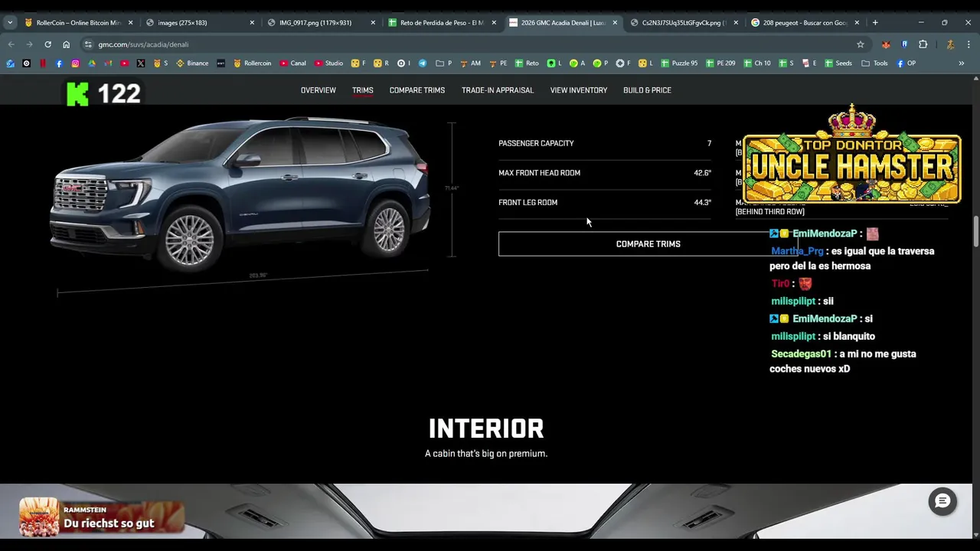Open the Google Drive bookmark icon

point(92,64)
